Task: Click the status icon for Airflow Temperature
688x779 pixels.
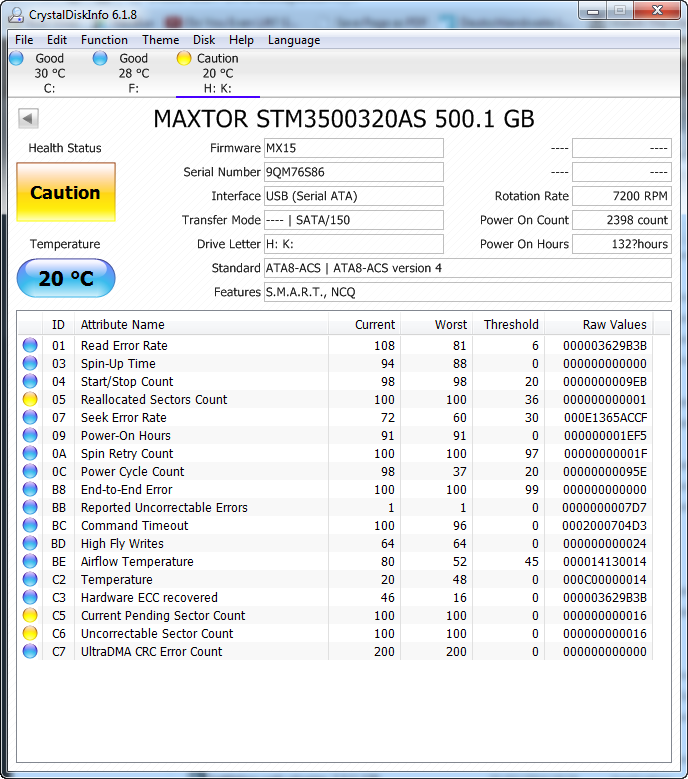Action: click(30, 561)
